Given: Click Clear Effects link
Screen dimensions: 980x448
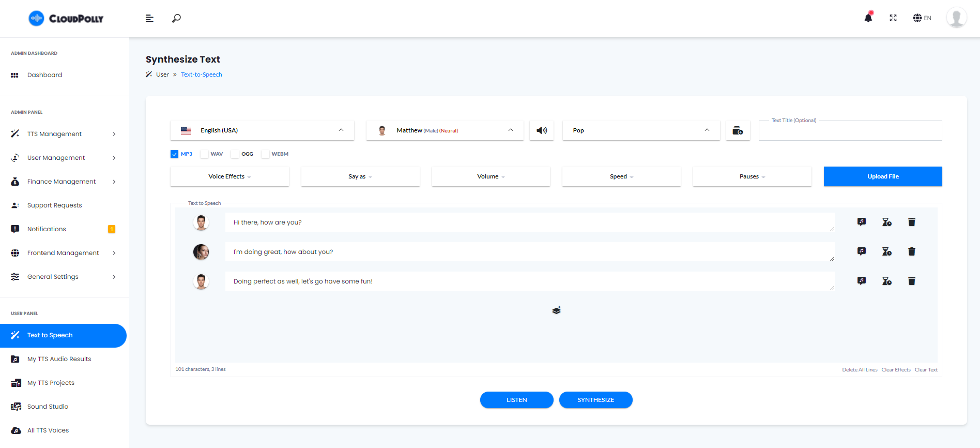Looking at the screenshot, I should point(896,370).
